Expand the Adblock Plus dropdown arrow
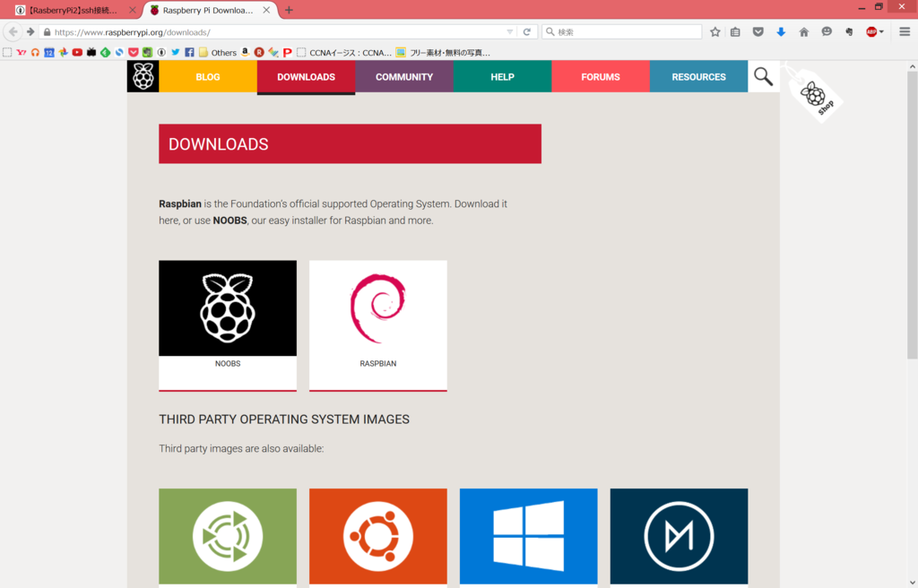 point(882,31)
